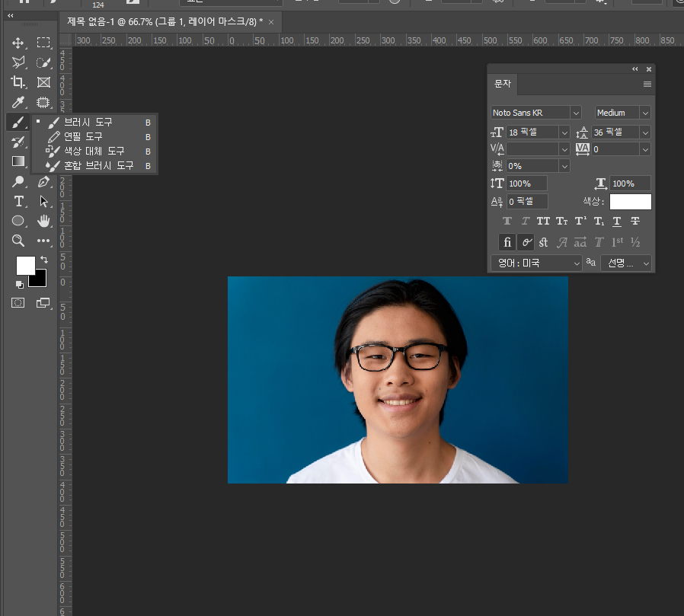Select the Ellipse shape tool

tap(18, 221)
